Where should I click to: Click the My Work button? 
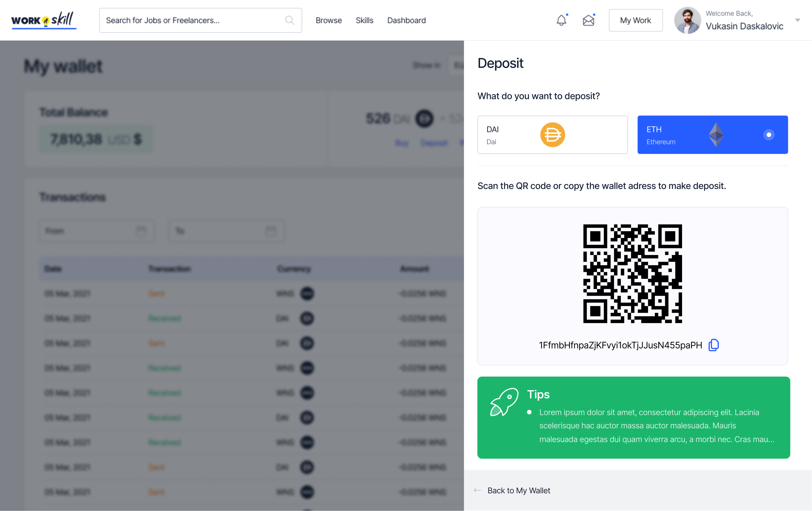coord(635,20)
